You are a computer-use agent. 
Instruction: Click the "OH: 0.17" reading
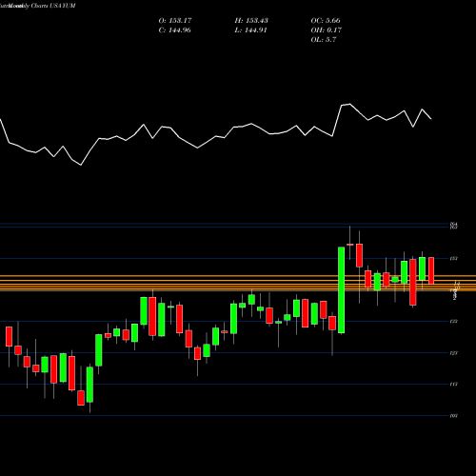click(x=326, y=30)
